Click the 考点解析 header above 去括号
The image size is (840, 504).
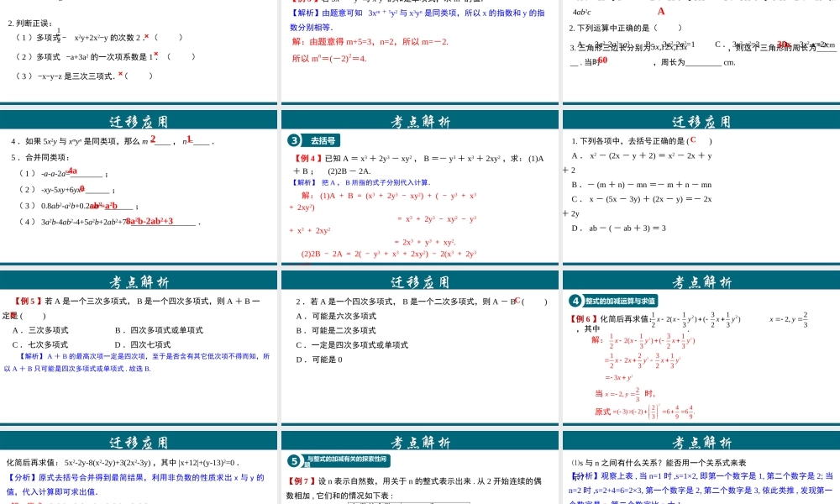(420, 122)
